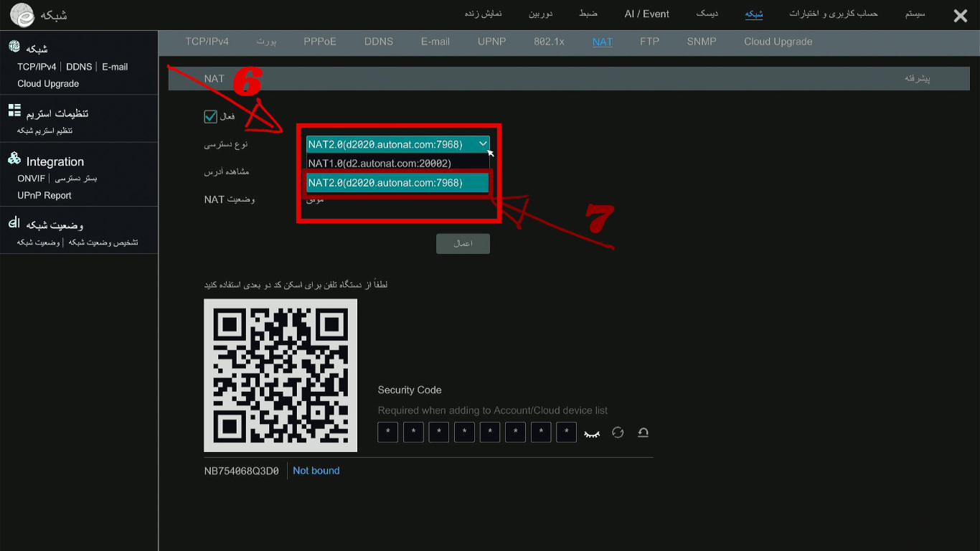The width and height of the screenshot is (980, 551).
Task: Open E-mail in the left sidebar
Action: pyautogui.click(x=115, y=67)
